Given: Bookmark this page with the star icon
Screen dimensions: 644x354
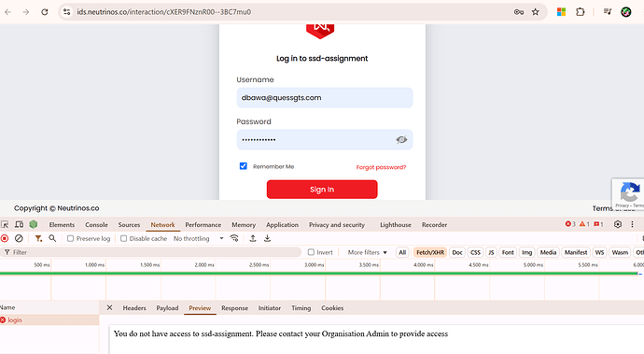Looking at the screenshot, I should (x=535, y=12).
